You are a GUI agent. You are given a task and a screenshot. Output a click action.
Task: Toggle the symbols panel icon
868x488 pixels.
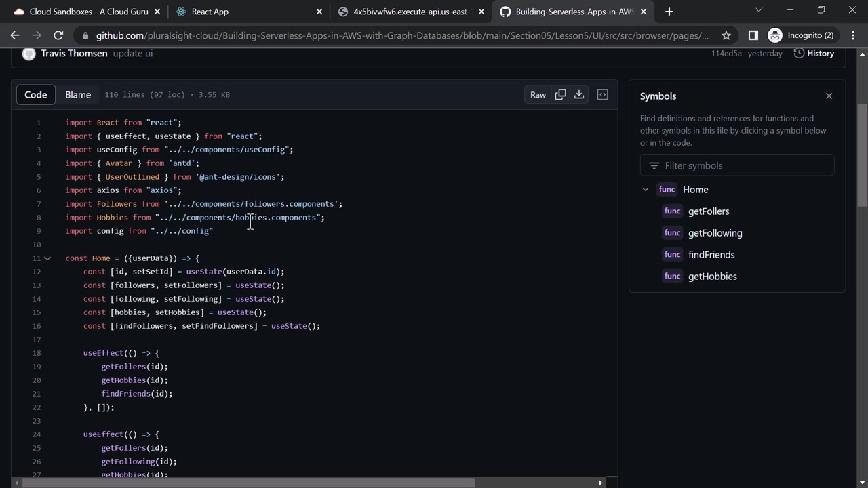pos(602,95)
